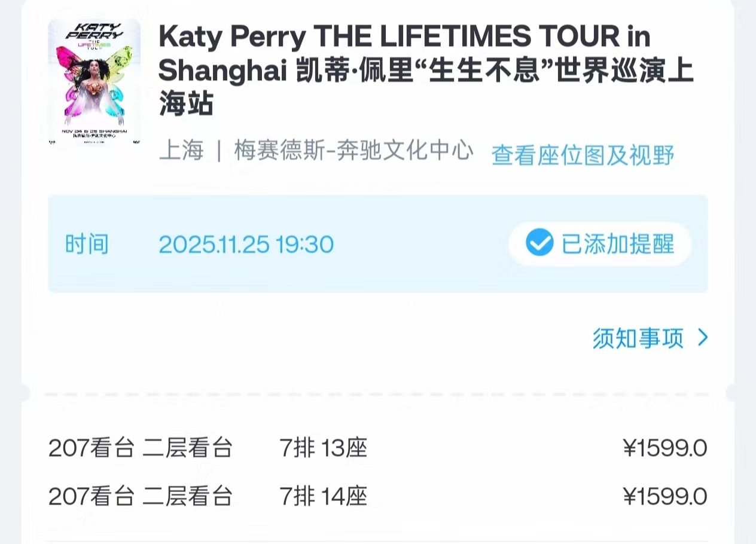The width and height of the screenshot is (756, 544).
Task: Choose the 207看台 二层看台 label for seat 14
Action: pyautogui.click(x=140, y=496)
